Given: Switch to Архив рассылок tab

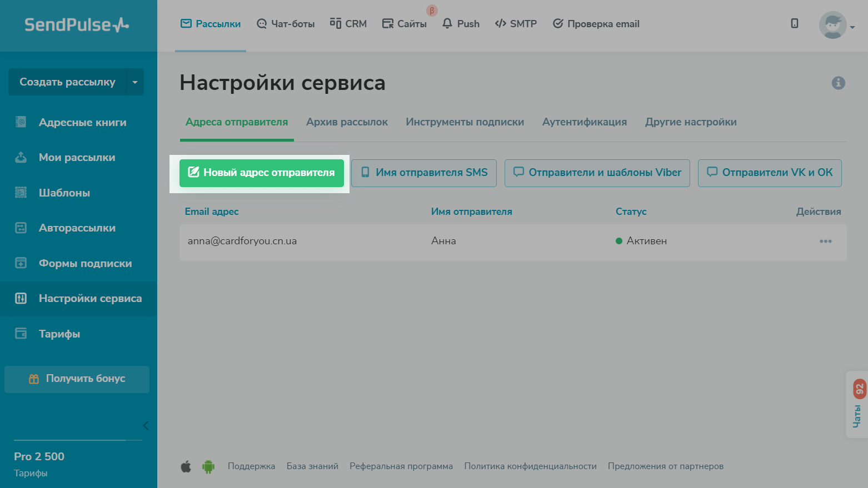Looking at the screenshot, I should (x=347, y=122).
